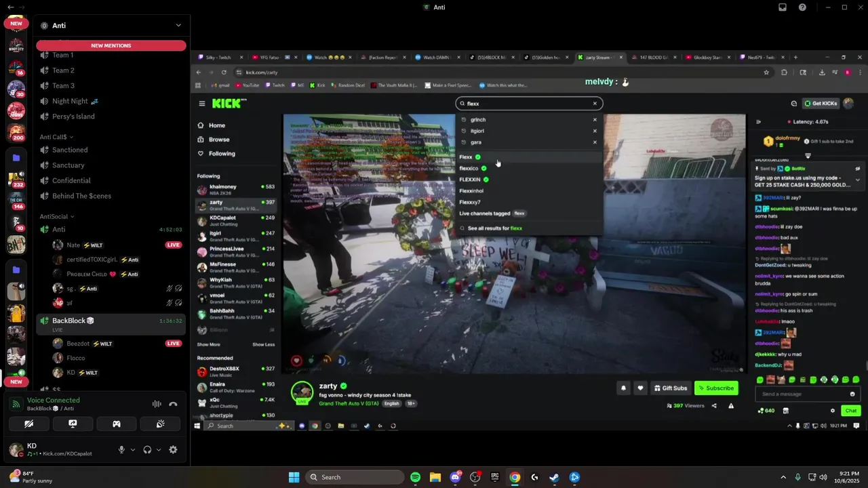Image resolution: width=868 pixels, height=488 pixels.
Task: Click the share your screen button
Action: pos(73,424)
